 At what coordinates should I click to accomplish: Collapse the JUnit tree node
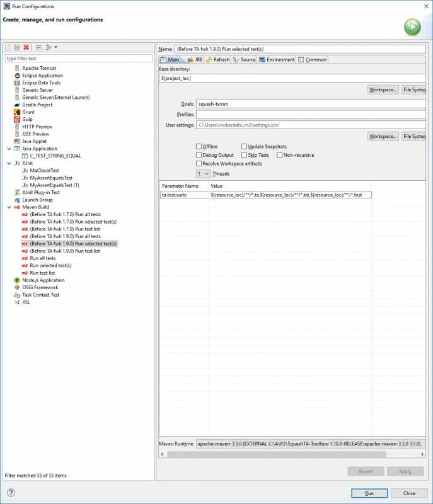[9, 163]
